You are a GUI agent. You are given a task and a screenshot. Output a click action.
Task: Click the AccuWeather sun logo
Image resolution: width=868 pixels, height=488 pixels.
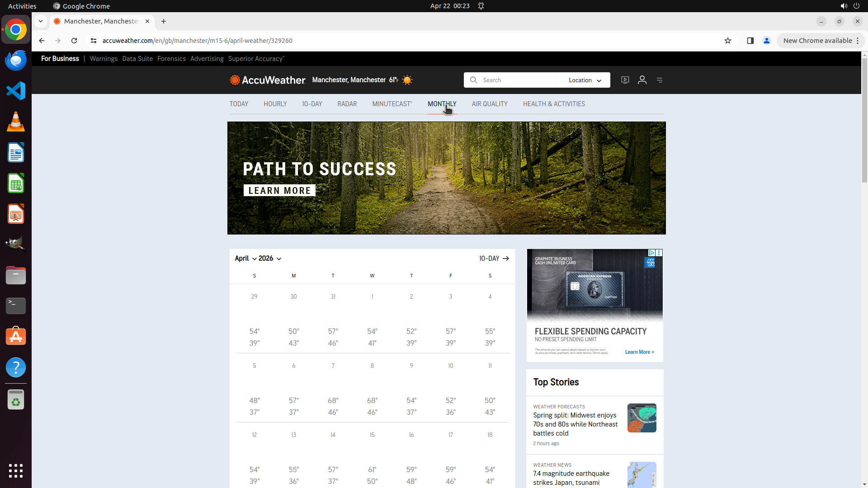point(235,80)
